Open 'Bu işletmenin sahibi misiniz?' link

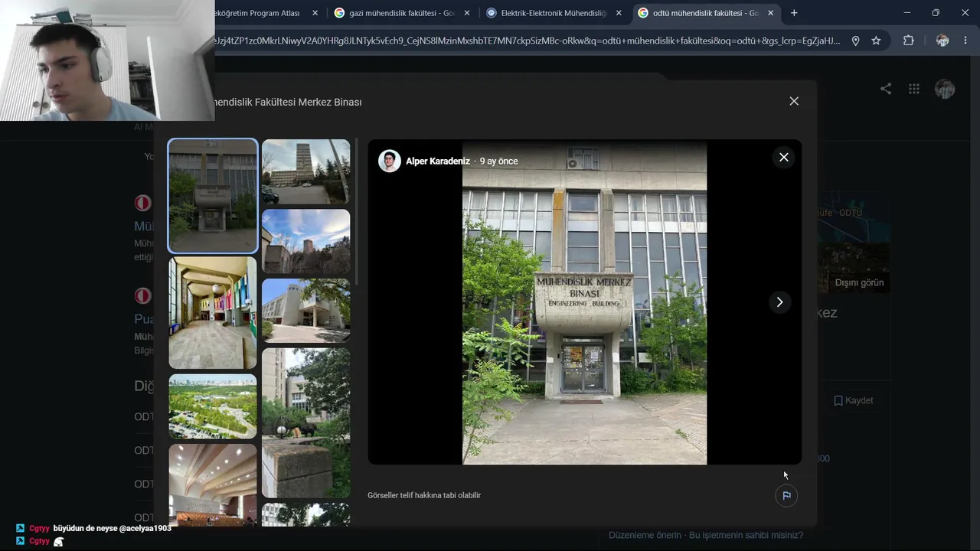(x=746, y=536)
